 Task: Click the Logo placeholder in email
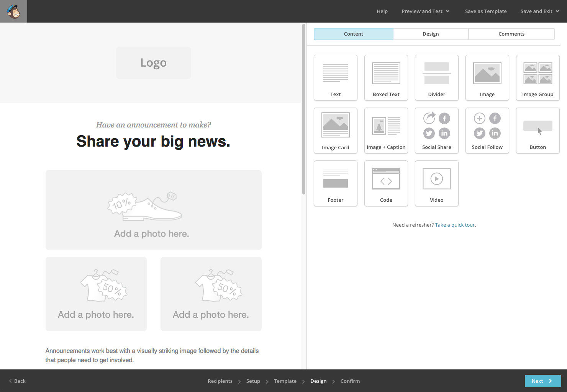[153, 63]
